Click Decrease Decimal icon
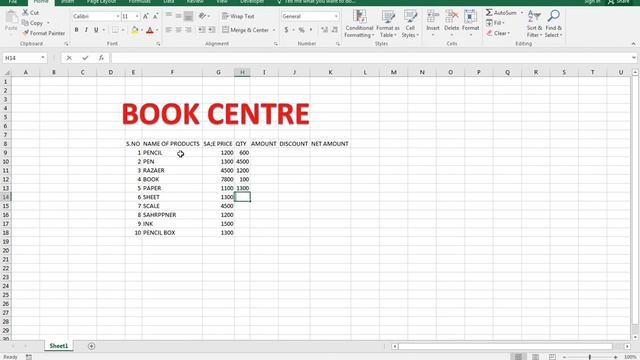The image size is (640, 360). click(335, 30)
